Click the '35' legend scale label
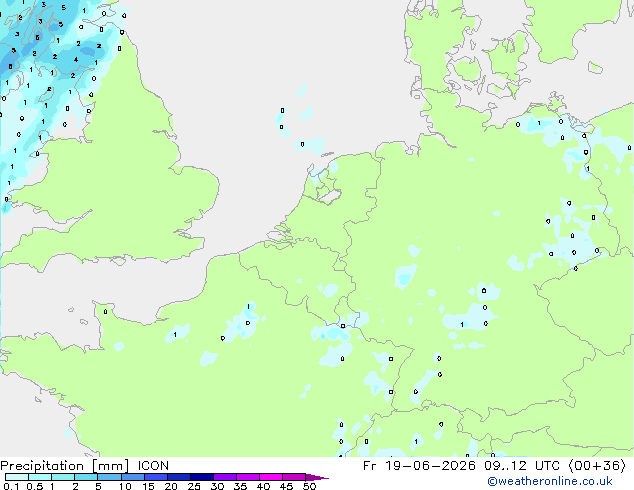Viewport: 634px width, 490px height. (x=240, y=486)
